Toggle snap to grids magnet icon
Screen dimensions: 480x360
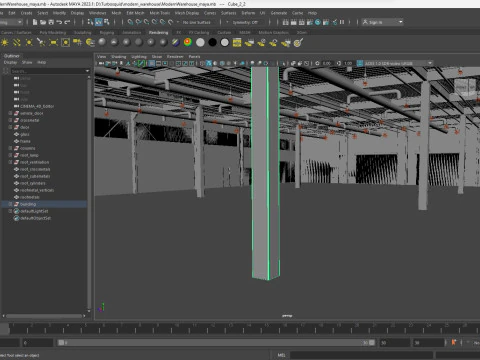pyautogui.click(x=130, y=22)
